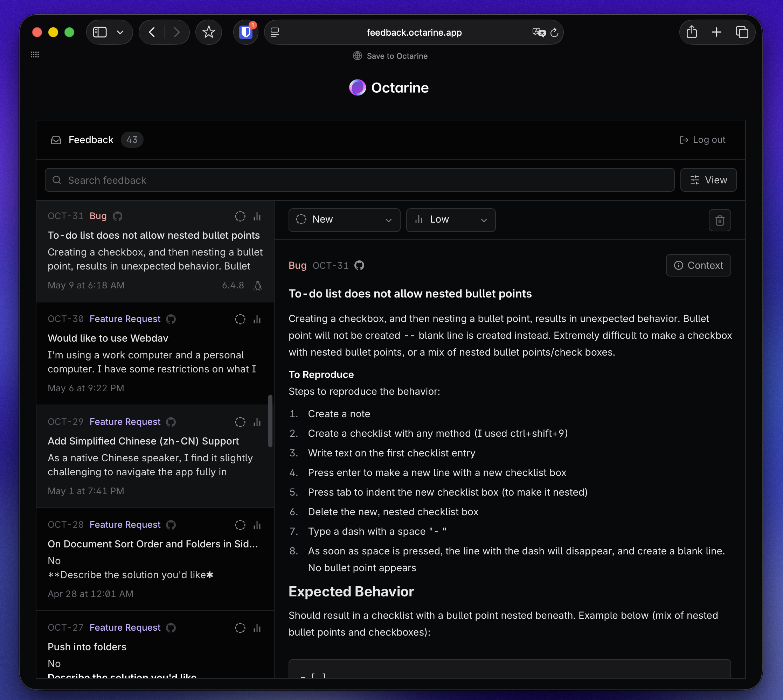This screenshot has height=700, width=783.
Task: Open the Bitwarden extension
Action: [x=246, y=32]
